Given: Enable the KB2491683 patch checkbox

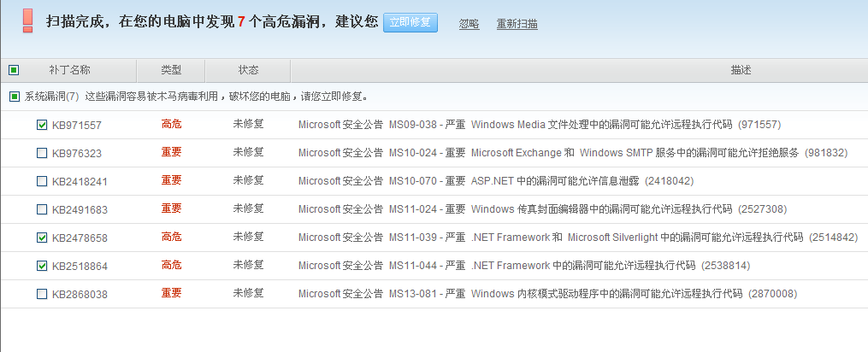Looking at the screenshot, I should point(42,209).
